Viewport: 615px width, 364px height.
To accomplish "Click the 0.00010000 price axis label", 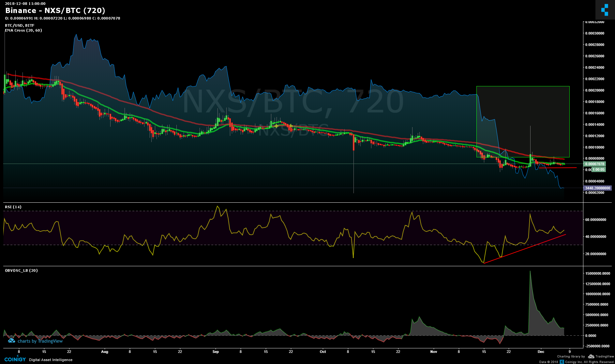I will click(594, 147).
